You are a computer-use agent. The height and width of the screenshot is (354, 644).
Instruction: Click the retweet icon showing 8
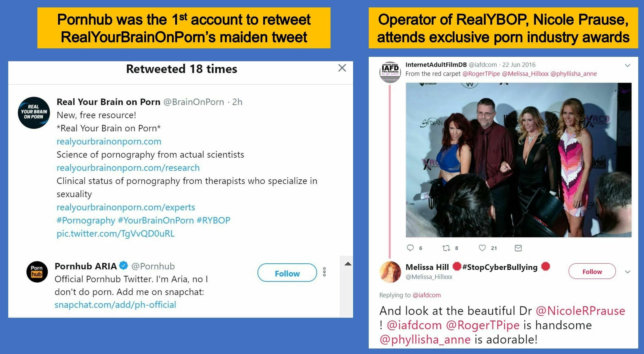[446, 248]
